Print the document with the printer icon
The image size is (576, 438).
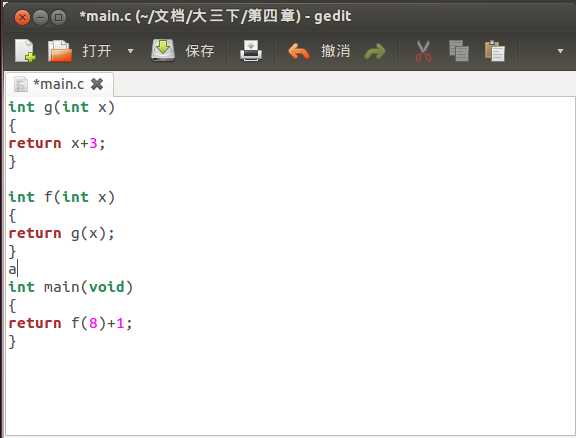pos(251,51)
